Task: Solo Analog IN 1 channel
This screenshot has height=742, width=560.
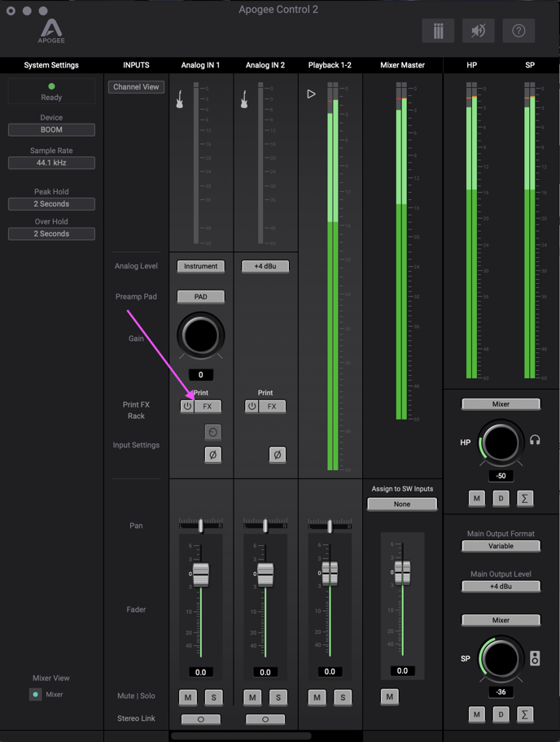Action: [x=213, y=697]
